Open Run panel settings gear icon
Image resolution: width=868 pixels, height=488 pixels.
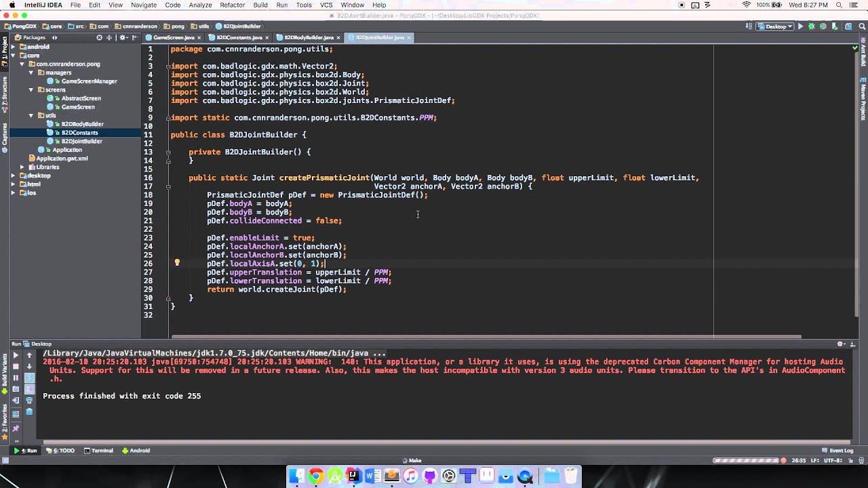pos(841,344)
